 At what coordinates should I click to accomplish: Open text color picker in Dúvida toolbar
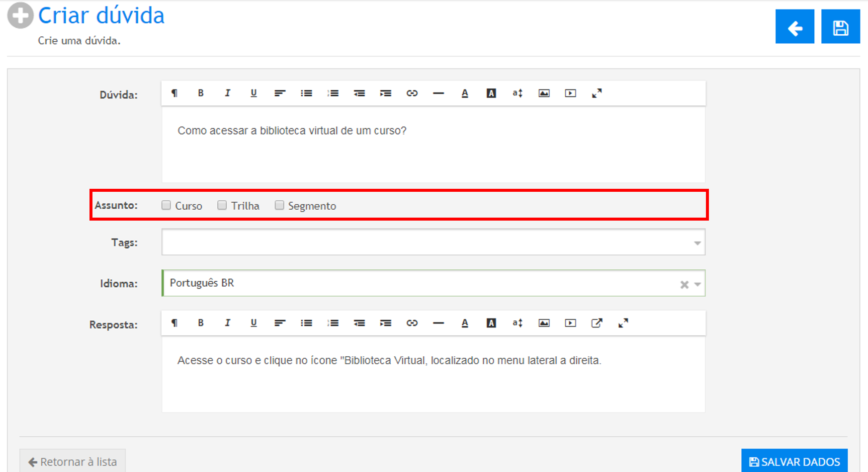point(464,93)
